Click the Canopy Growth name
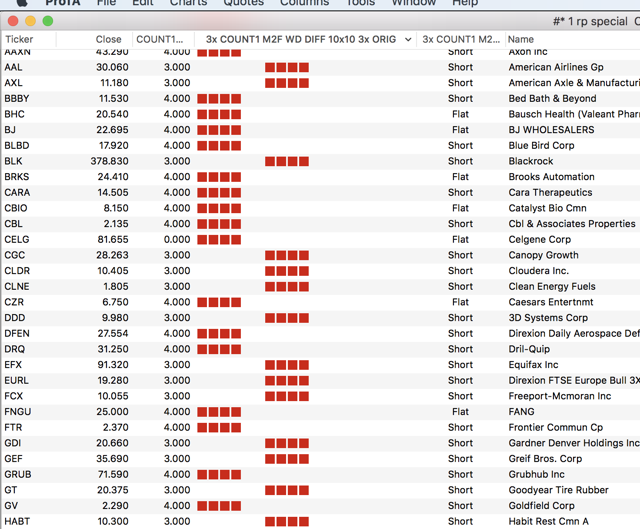Image resolution: width=640 pixels, height=529 pixels. [x=543, y=255]
